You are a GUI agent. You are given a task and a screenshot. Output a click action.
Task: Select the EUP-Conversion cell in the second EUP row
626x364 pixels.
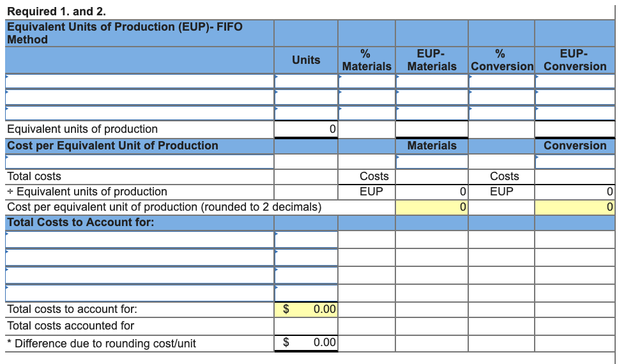tap(576, 97)
